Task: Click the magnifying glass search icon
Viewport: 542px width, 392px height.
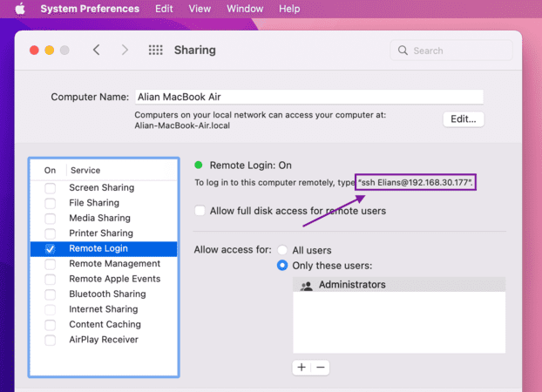Action: (x=403, y=51)
